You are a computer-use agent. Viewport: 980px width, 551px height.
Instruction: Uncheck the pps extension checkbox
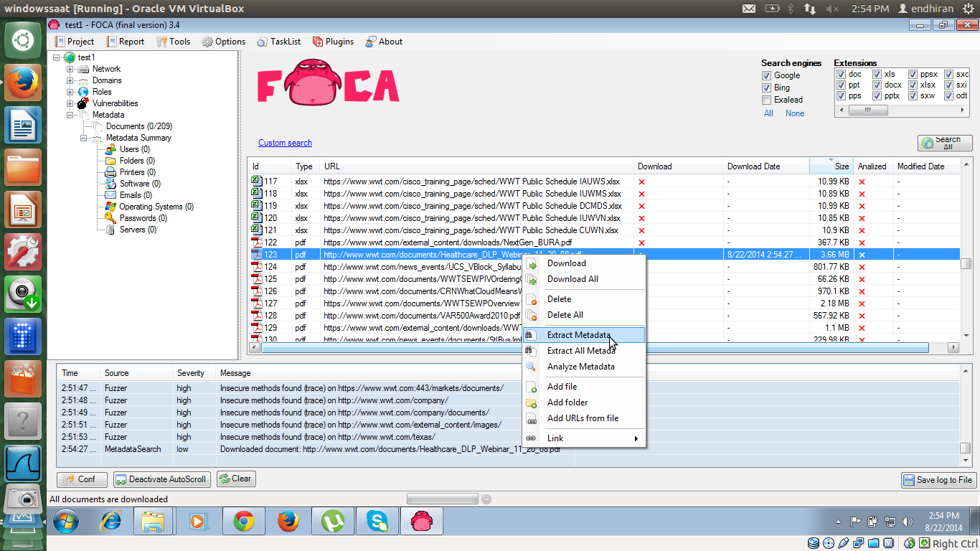pos(841,95)
